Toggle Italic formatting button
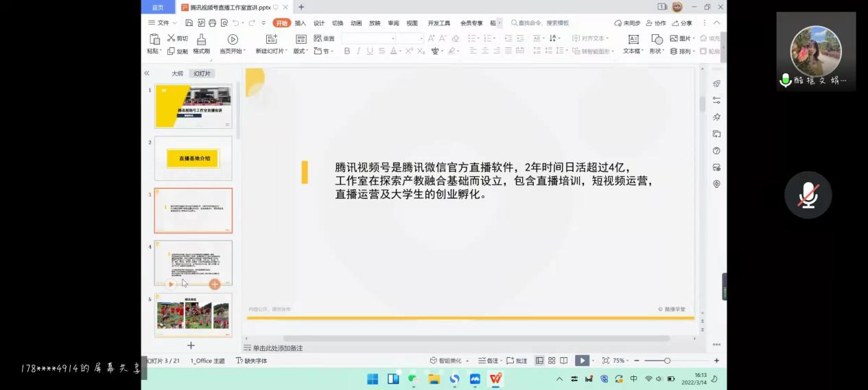The width and height of the screenshot is (868, 390). click(358, 51)
